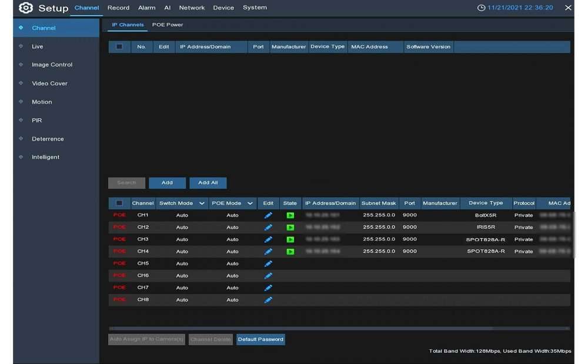588x364 pixels.
Task: Edit channel CH5 using its pencil icon
Action: point(268,263)
